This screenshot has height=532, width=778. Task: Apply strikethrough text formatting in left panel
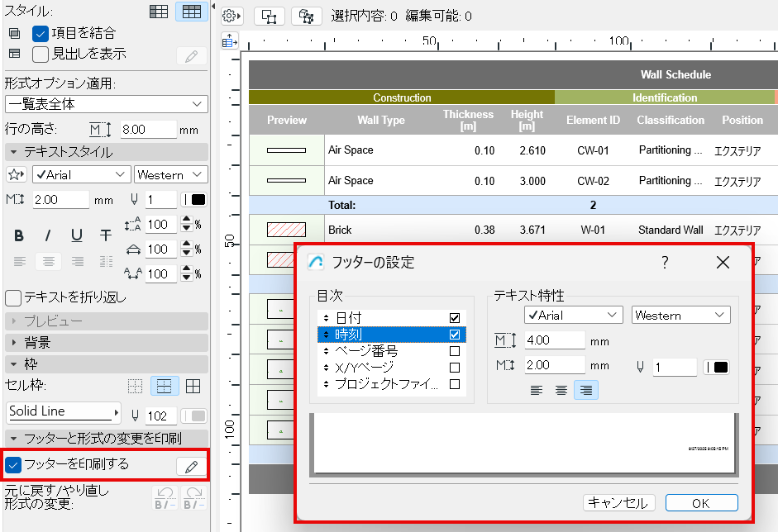click(106, 235)
